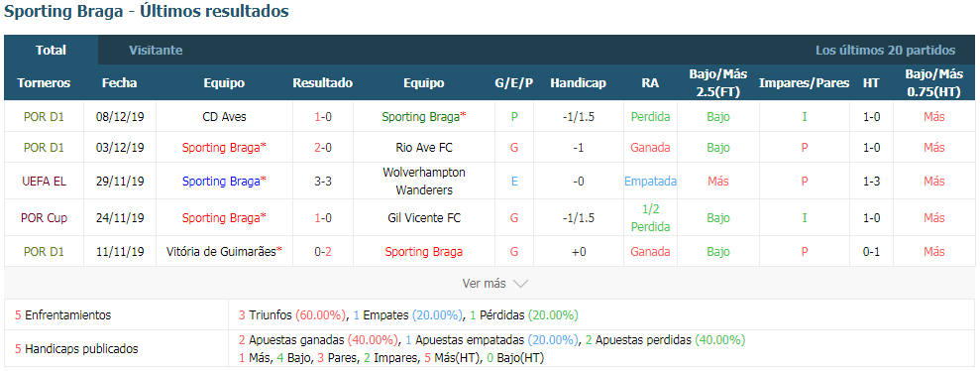Click the G/E/P column header
980x371 pixels.
point(513,83)
